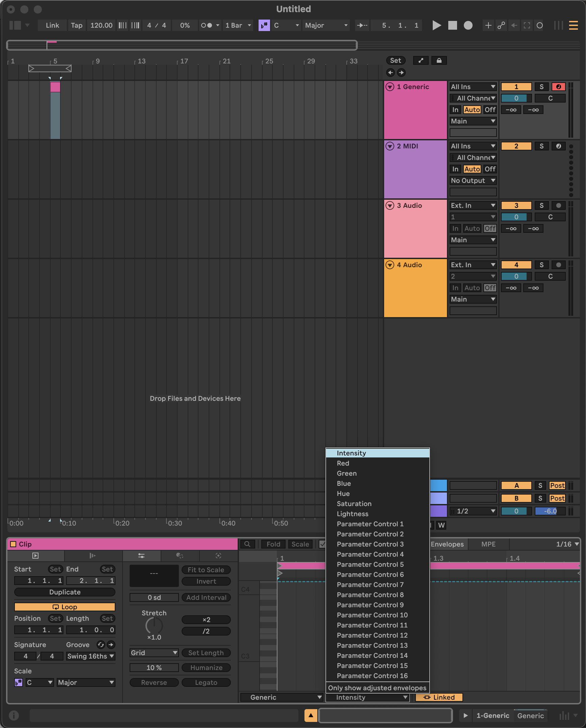Open the quantization 1 Bar dropdown
The image size is (586, 728).
point(238,25)
